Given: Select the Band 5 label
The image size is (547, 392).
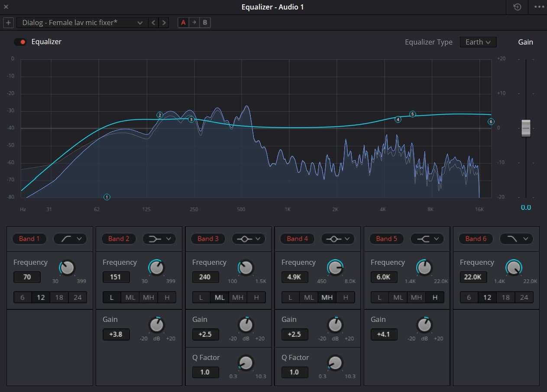Looking at the screenshot, I should (x=386, y=238).
